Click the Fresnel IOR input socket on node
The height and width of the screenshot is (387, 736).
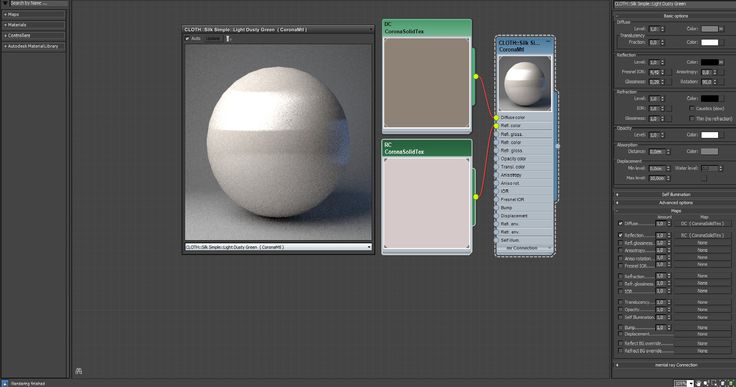tap(497, 200)
